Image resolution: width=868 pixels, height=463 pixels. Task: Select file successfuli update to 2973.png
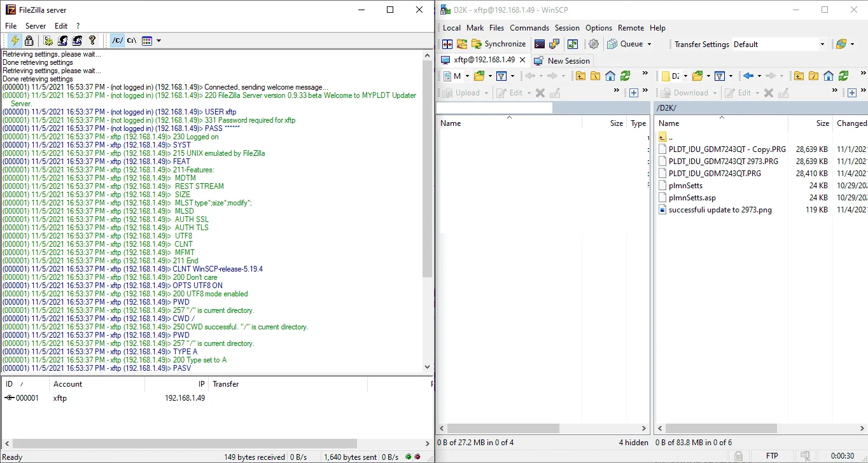(x=720, y=210)
